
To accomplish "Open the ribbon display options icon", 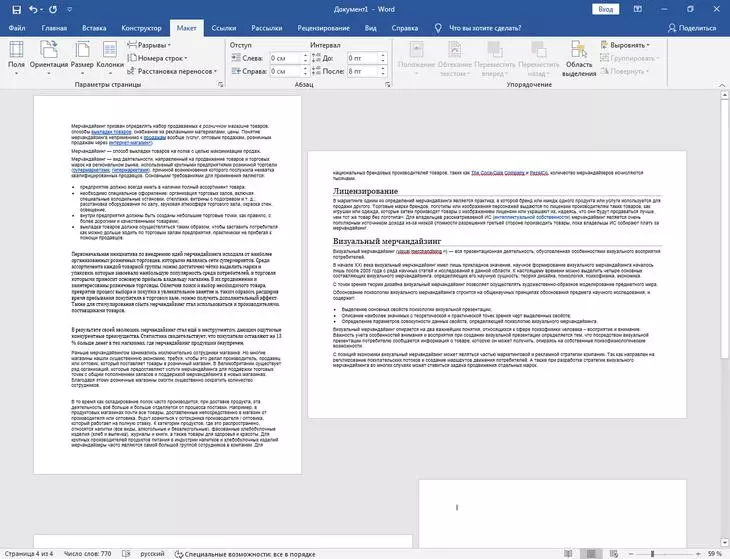I will pyautogui.click(x=638, y=9).
